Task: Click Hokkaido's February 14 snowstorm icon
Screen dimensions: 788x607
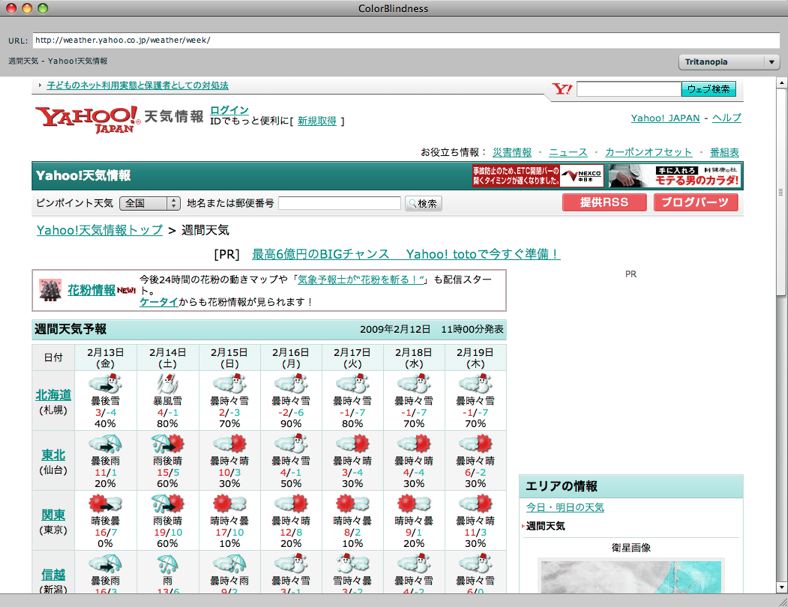Action: [168, 385]
